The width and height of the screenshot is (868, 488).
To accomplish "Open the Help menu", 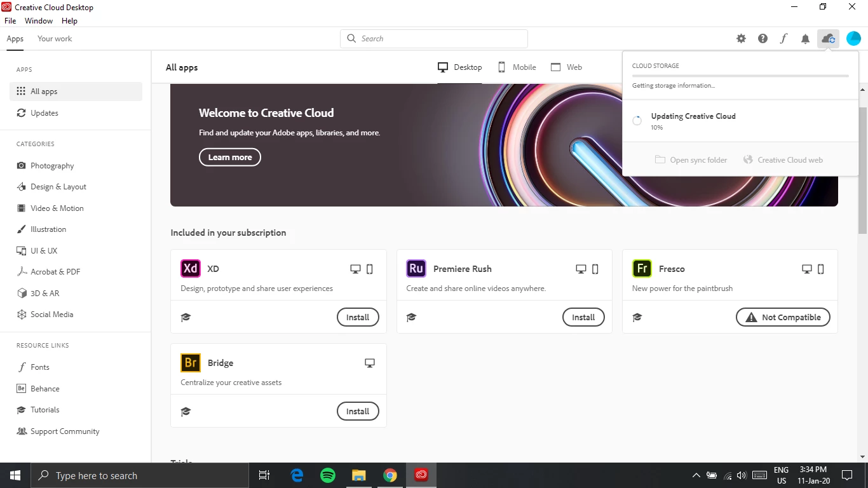I will 69,21.
